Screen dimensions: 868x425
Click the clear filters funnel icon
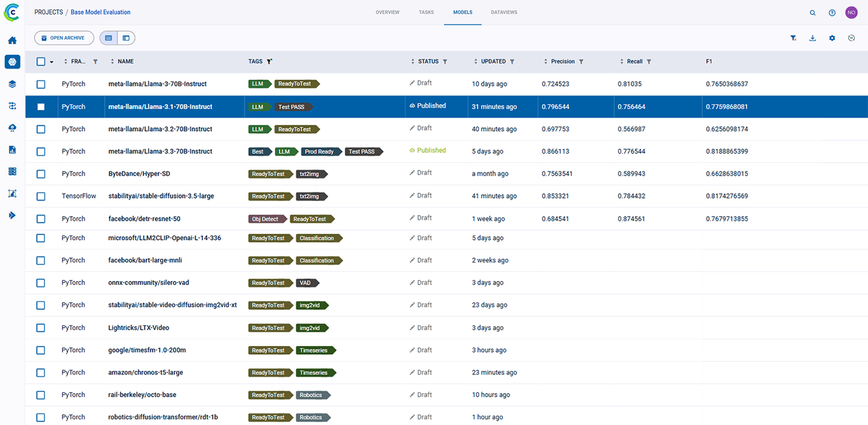coord(793,38)
